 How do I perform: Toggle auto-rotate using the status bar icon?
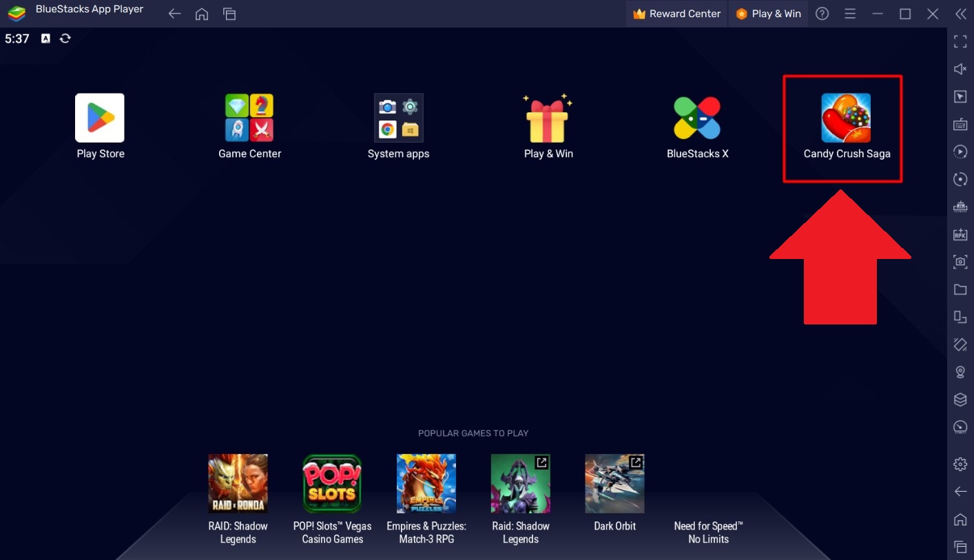[65, 39]
